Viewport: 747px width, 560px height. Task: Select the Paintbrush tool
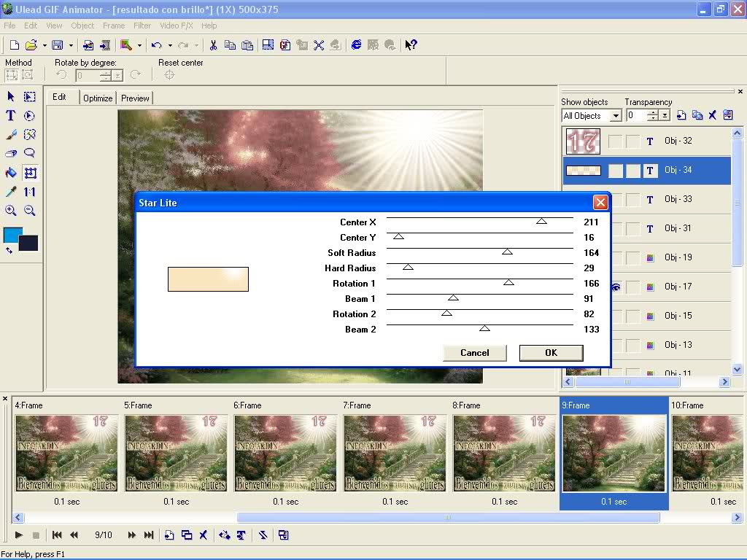tap(10, 135)
